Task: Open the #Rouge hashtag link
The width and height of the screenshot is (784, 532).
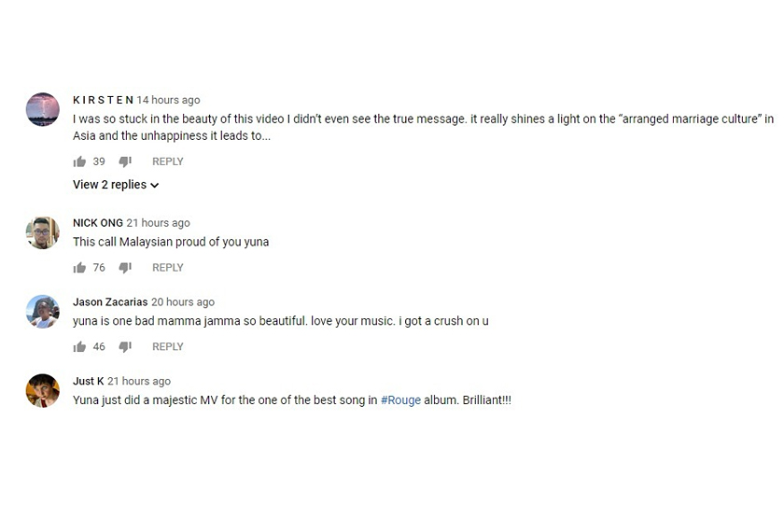Action: click(400, 400)
